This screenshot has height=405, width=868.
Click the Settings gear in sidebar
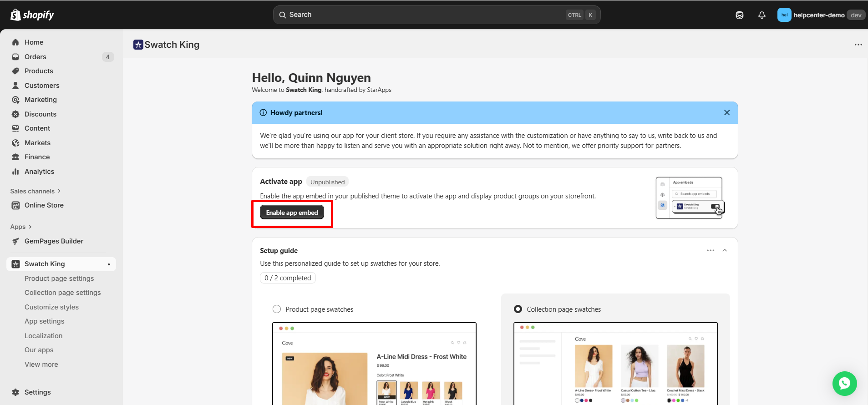pyautogui.click(x=16, y=392)
